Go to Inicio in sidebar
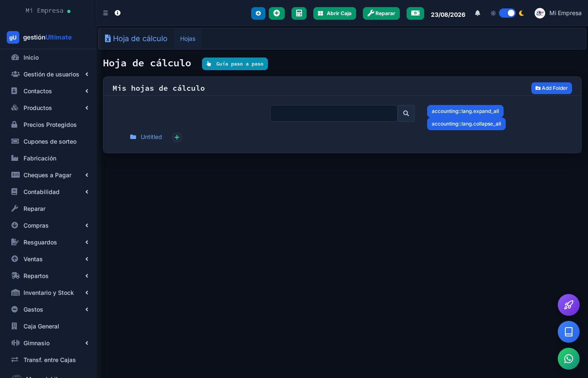The width and height of the screenshot is (588, 378). coord(48,58)
